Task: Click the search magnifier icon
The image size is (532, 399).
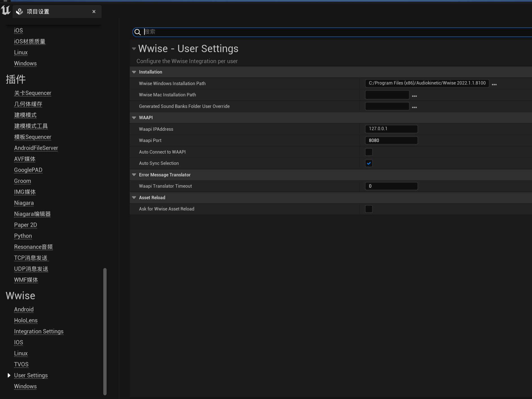Action: click(138, 32)
